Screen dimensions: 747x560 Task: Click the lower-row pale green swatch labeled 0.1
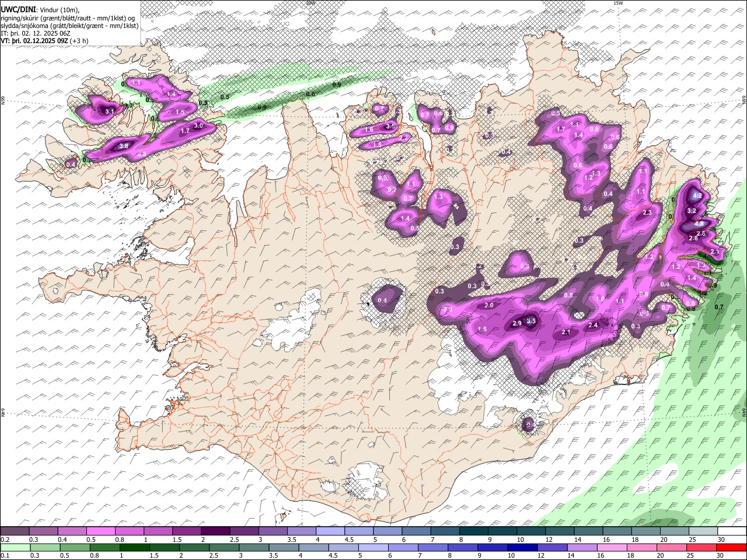[x=15, y=547]
